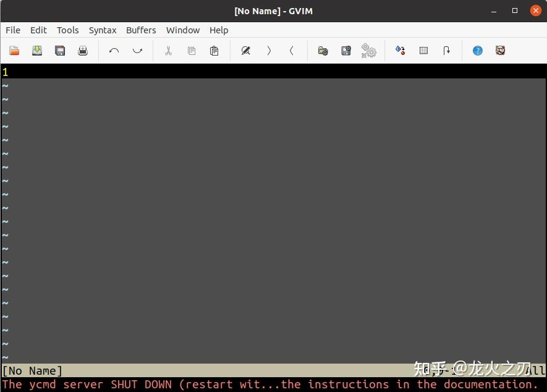
Task: Click the [No Name] status line
Action: tap(273, 370)
